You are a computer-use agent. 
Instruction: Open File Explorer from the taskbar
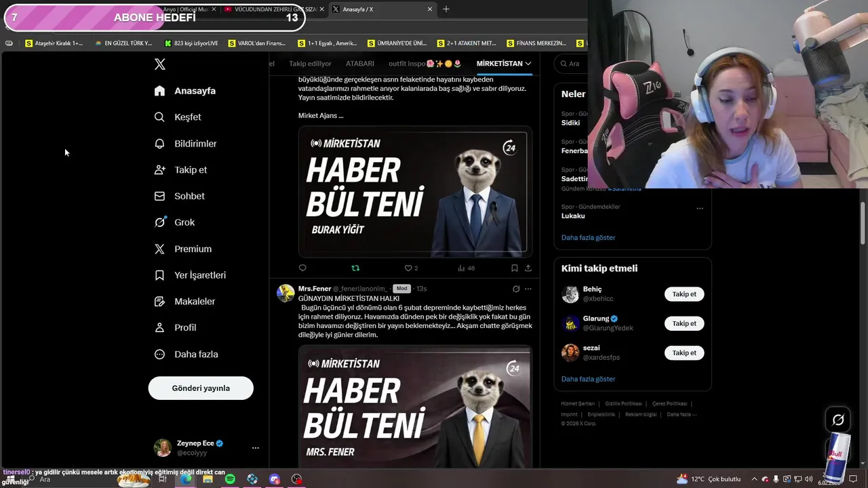tap(208, 479)
